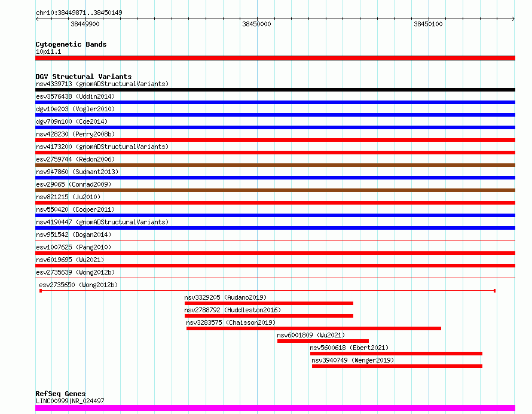Screen dimensions: 532x414
Task: Click the magenta LINC00999 gene bar
Action: pos(275,408)
